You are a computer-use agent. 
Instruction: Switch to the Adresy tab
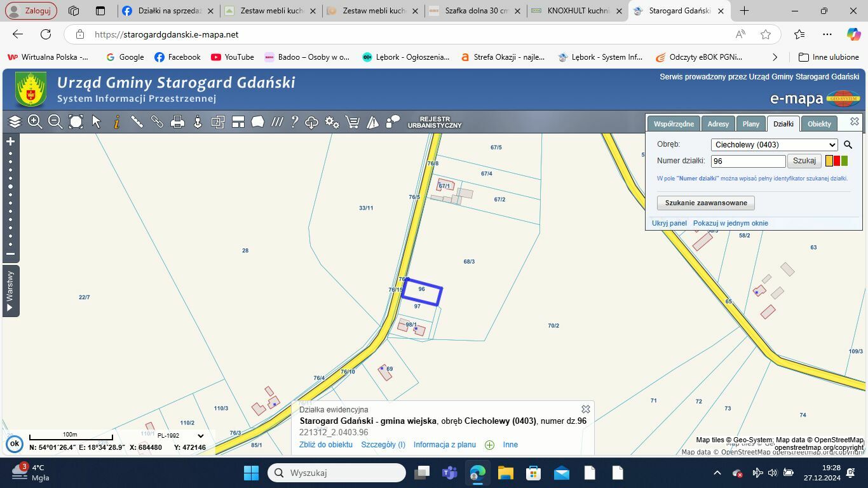pyautogui.click(x=718, y=124)
